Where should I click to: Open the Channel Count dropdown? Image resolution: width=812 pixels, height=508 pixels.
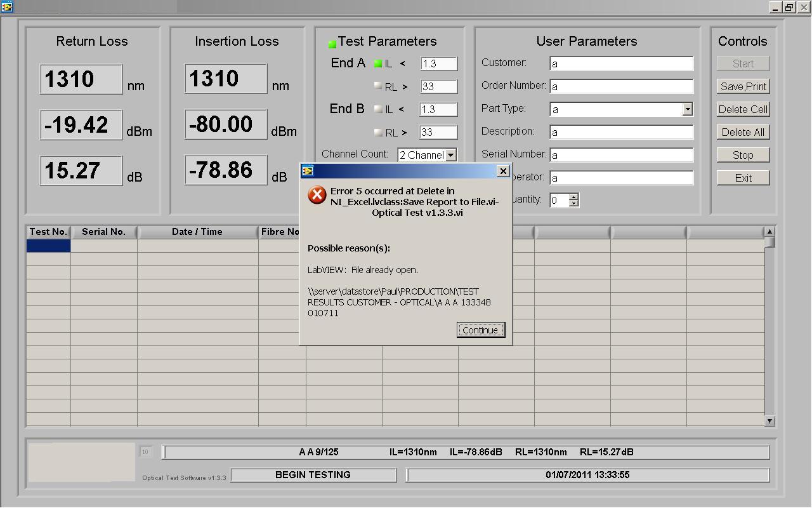tap(450, 155)
